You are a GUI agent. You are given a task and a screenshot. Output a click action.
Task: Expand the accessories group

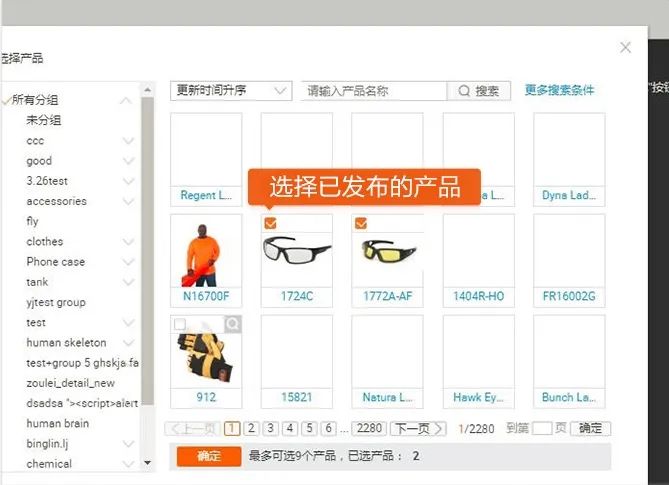click(128, 201)
